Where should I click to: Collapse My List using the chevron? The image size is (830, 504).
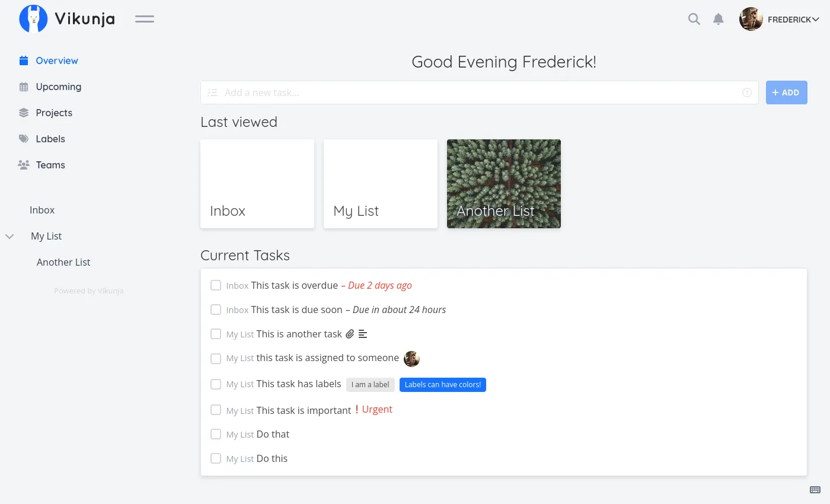9,236
